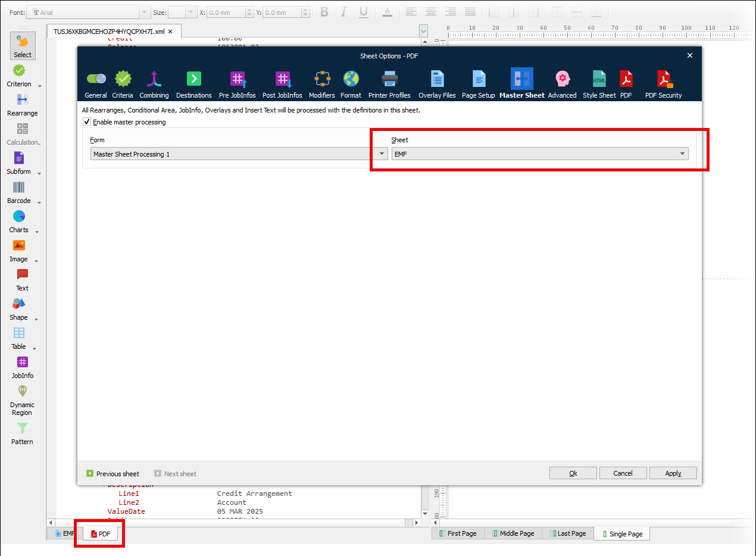The width and height of the screenshot is (756, 556).
Task: Open the Destinations options tab
Action: (194, 84)
